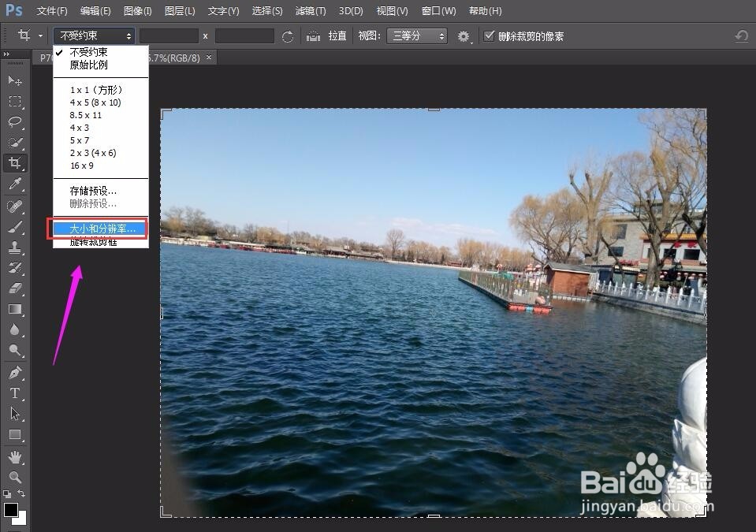The image size is (756, 532).
Task: Open the 3D(D) menu
Action: (x=351, y=10)
